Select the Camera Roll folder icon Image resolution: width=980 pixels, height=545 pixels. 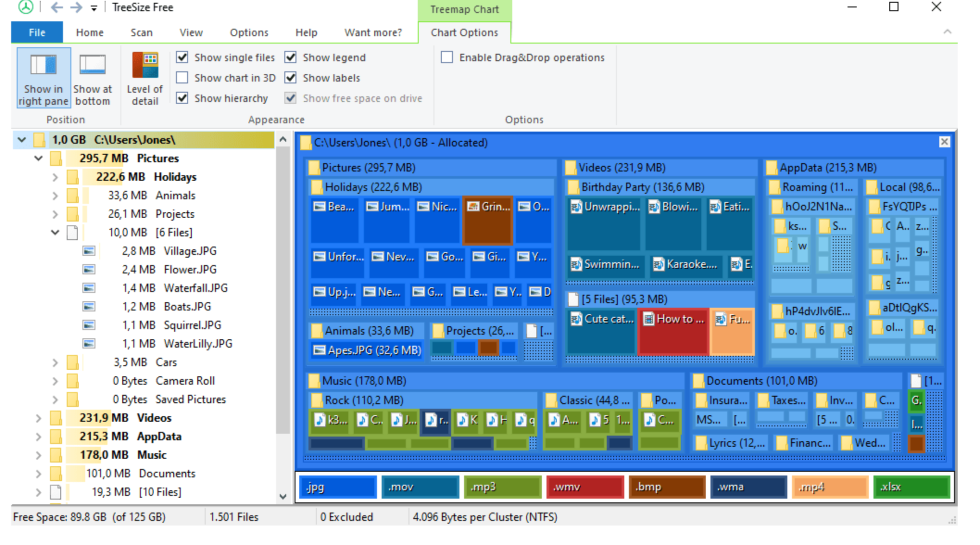(72, 380)
